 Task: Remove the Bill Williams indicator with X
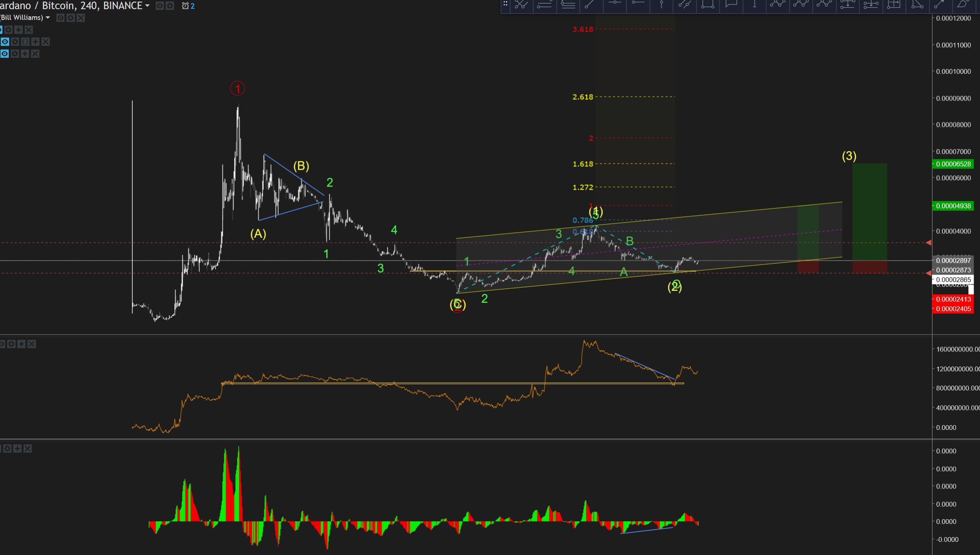click(81, 18)
